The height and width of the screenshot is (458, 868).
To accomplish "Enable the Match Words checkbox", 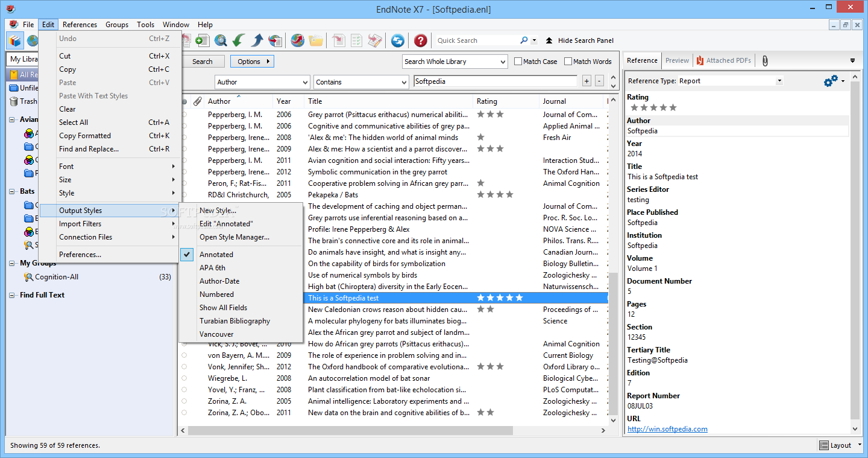I will point(568,62).
